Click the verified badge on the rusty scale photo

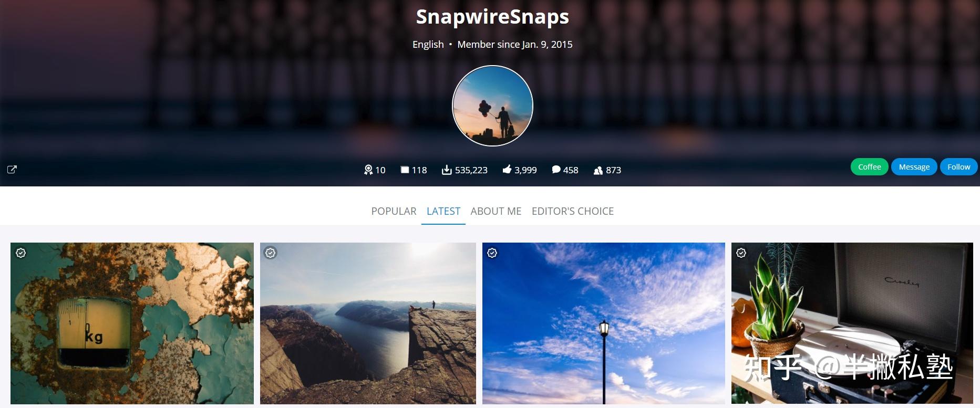[x=20, y=253]
